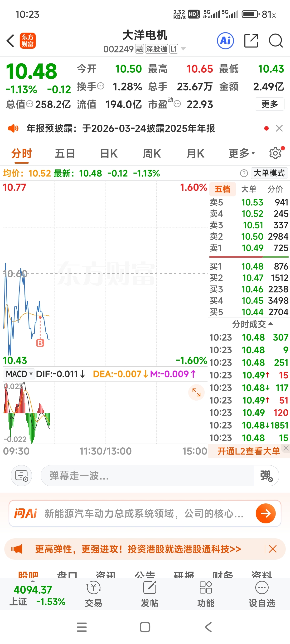Tap the orange arrow on 问Ai bar
Image resolution: width=290 pixels, height=644 pixels.
(266, 513)
